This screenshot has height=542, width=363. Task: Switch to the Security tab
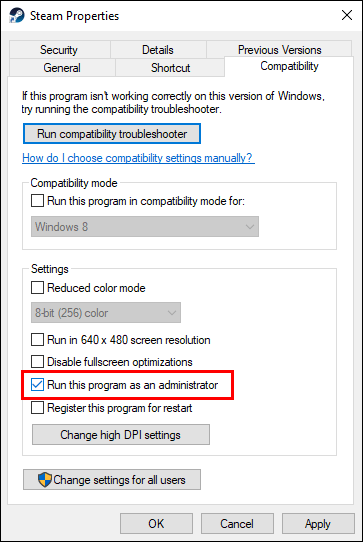60,49
